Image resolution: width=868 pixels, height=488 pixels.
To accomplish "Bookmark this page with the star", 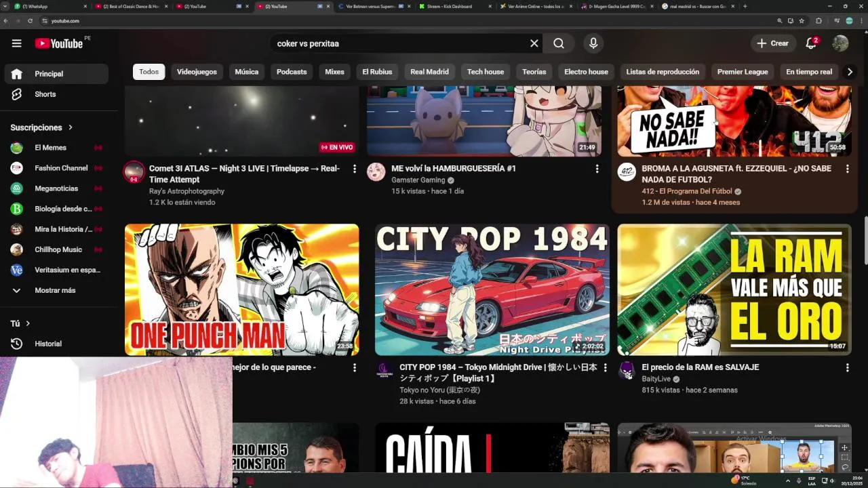I will [802, 21].
